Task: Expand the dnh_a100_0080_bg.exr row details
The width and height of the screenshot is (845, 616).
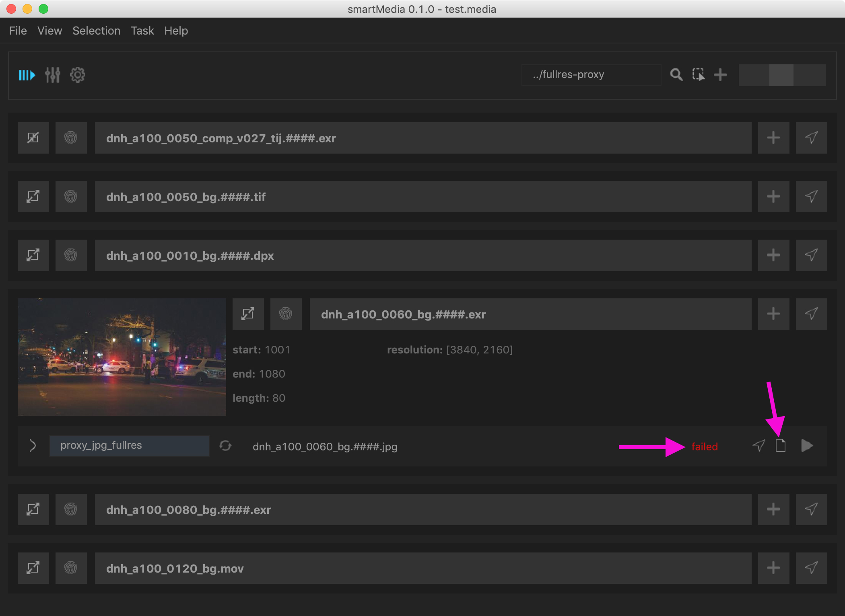Action: coord(33,509)
